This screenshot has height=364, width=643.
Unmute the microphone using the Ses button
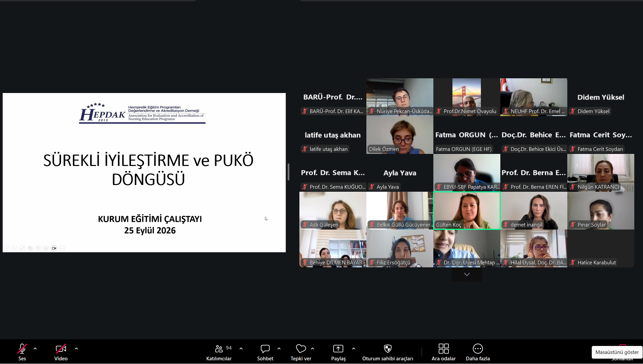point(22,352)
